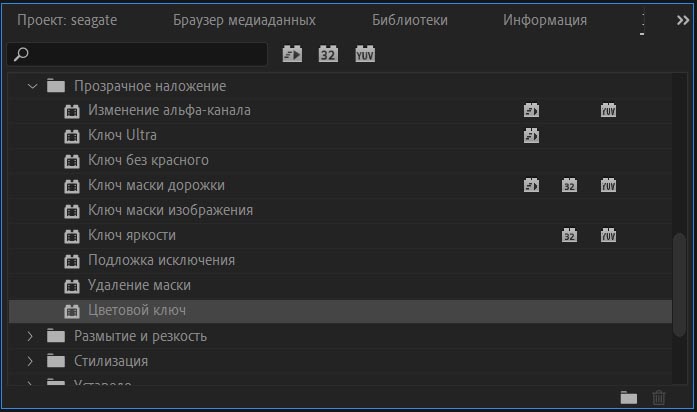
Task: Click the 32-bit badge on Ключ маски дорожки row
Action: pos(569,186)
